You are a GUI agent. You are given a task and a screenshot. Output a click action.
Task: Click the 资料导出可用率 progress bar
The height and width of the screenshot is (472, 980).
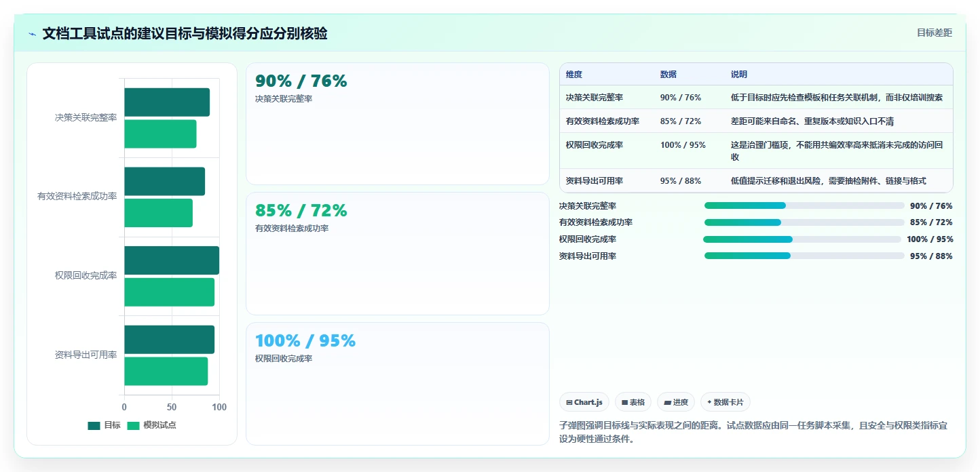pyautogui.click(x=804, y=256)
